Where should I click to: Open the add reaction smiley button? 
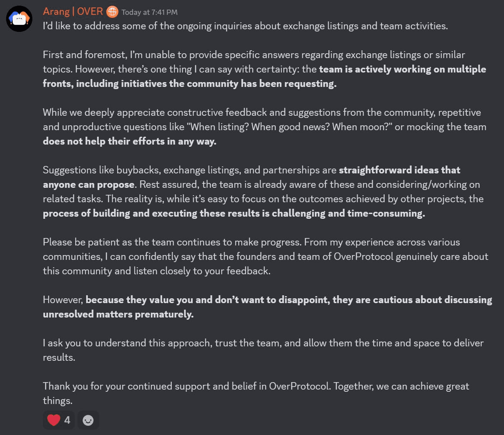pos(88,420)
